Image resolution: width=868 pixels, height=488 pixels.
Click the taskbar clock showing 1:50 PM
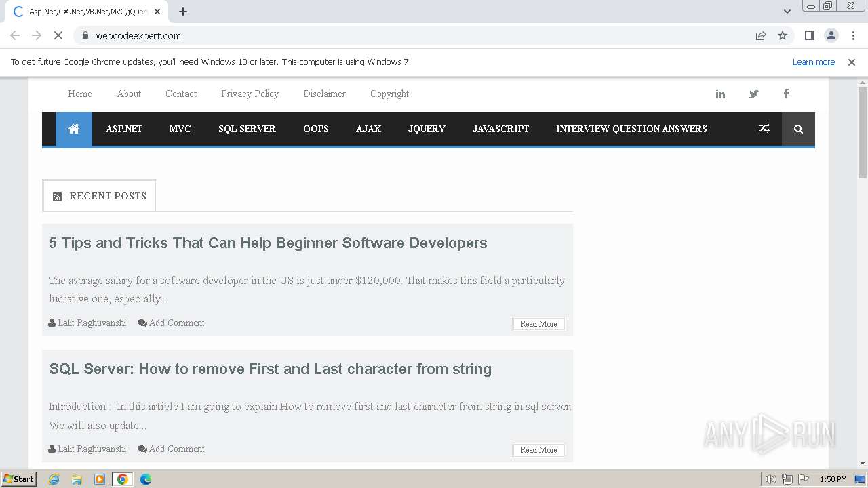click(833, 479)
